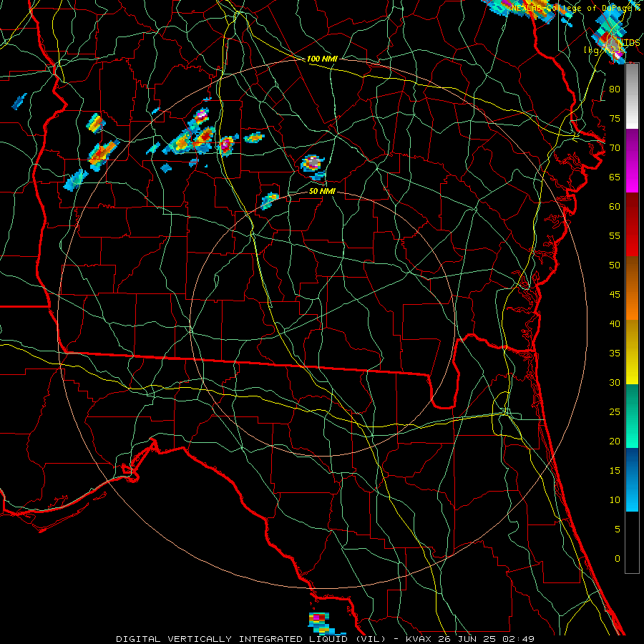Click the 60 value on the legend
The height and width of the screenshot is (644, 644).
[615, 207]
